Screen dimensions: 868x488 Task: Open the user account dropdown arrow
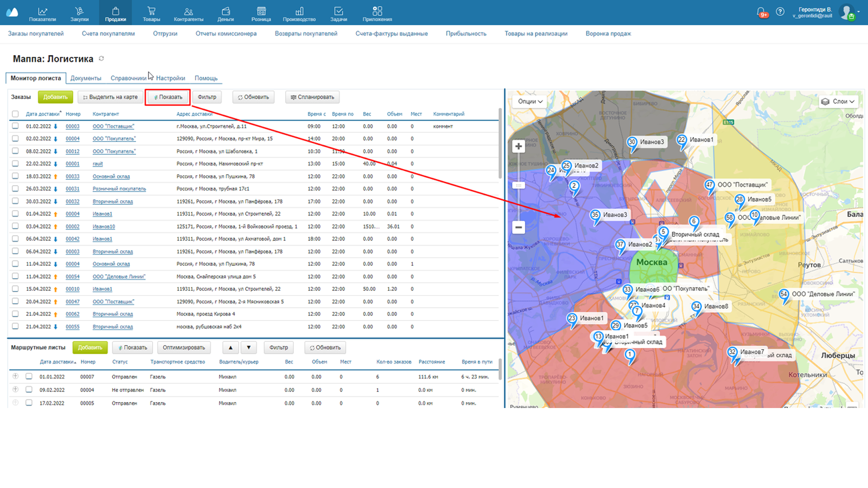859,12
